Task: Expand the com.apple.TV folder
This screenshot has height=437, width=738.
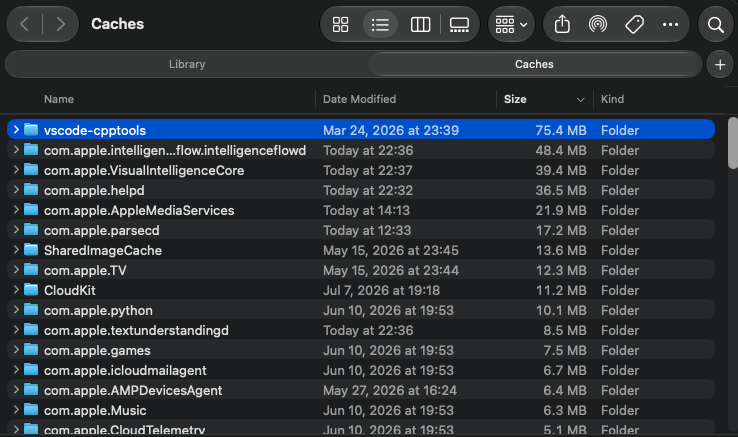Action: [16, 270]
